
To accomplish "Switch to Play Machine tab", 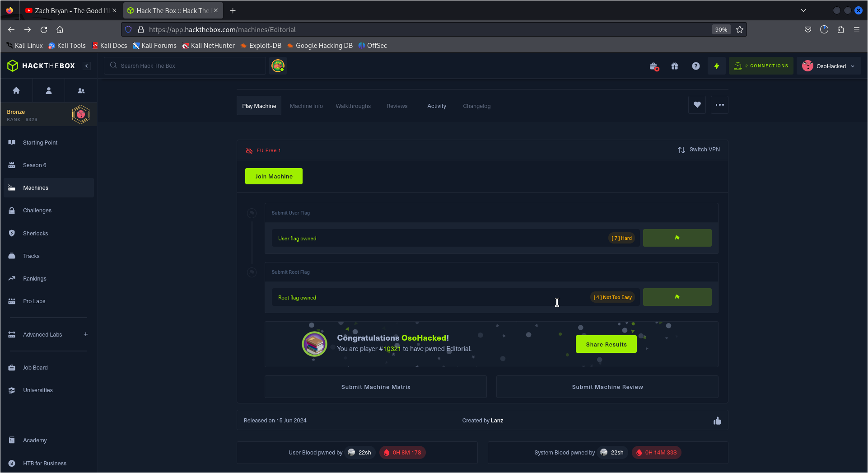I will click(x=259, y=106).
